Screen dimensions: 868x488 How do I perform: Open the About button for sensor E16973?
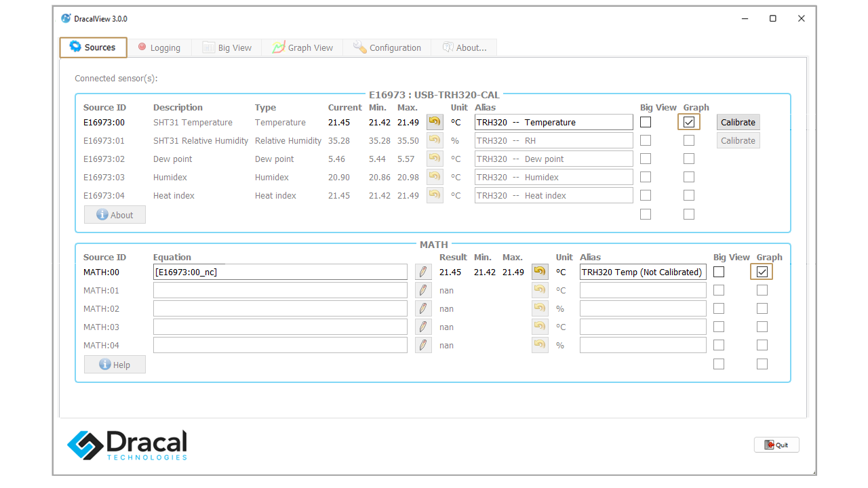pos(115,215)
